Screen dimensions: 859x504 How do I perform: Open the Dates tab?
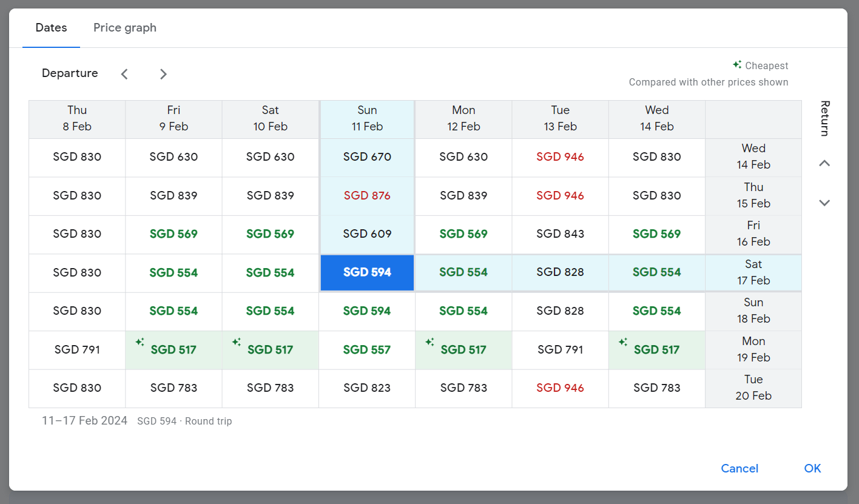pos(52,28)
